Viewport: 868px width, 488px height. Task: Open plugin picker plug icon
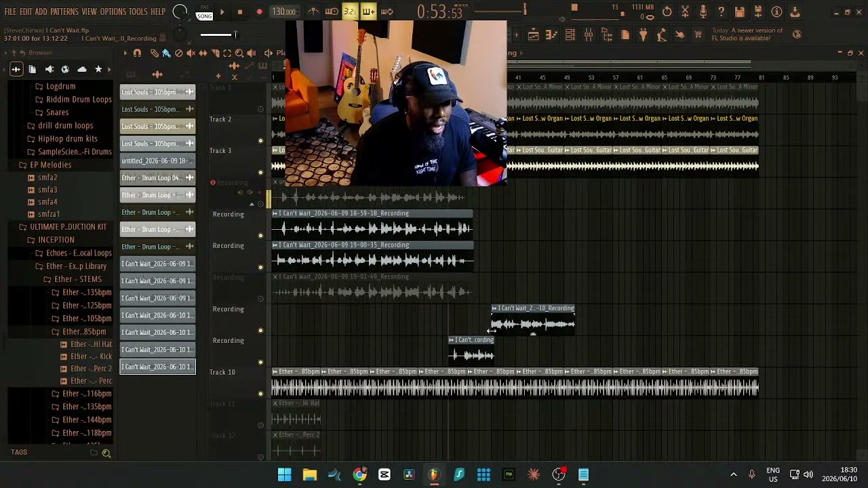point(644,35)
